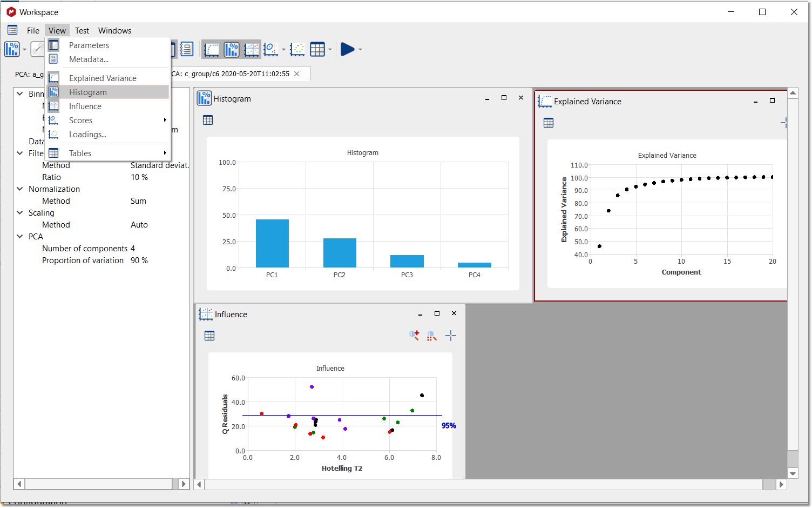The height and width of the screenshot is (508, 812).
Task: Collapse the Binning tree node
Action: point(20,93)
